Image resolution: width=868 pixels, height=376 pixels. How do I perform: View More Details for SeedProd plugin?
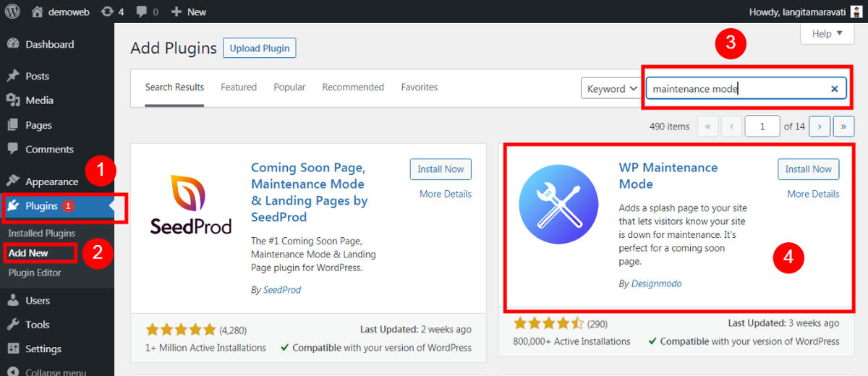[x=446, y=194]
